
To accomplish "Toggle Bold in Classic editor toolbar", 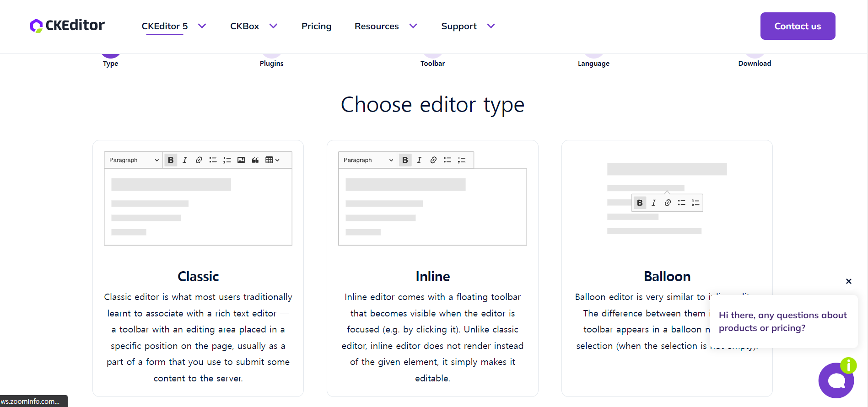I will (x=171, y=160).
